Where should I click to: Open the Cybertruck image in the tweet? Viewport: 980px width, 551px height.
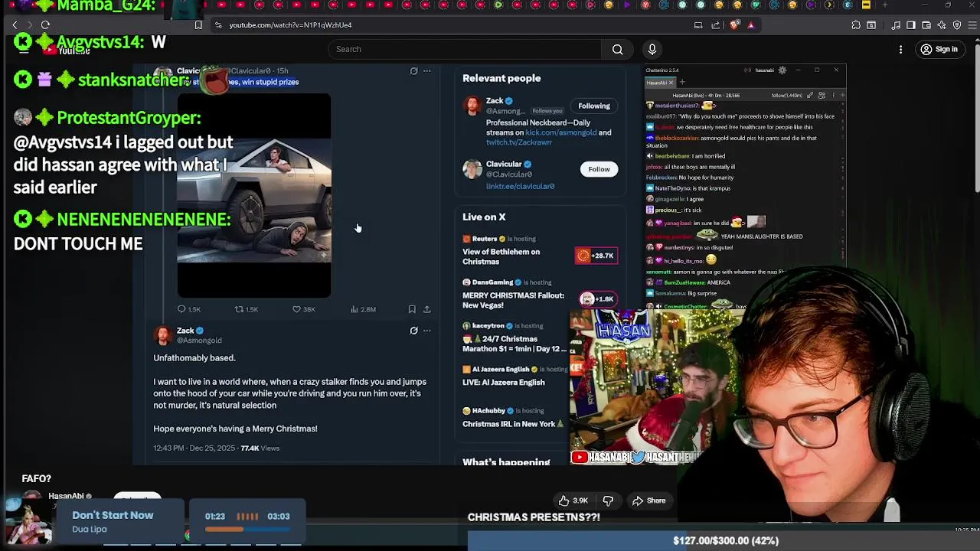(254, 196)
